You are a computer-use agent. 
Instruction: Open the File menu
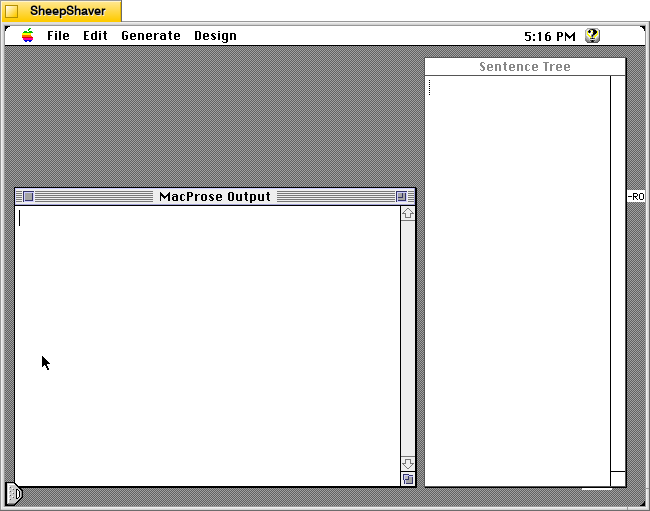click(x=58, y=36)
